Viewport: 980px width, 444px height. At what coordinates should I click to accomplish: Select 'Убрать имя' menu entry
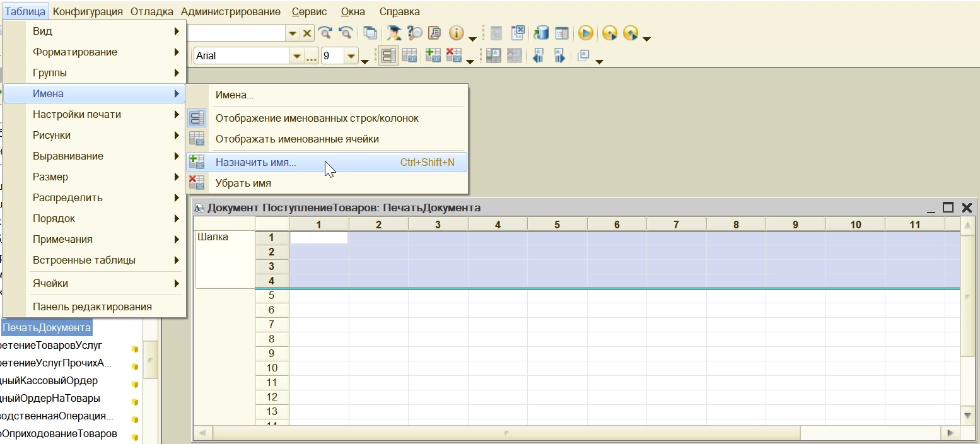[243, 183]
